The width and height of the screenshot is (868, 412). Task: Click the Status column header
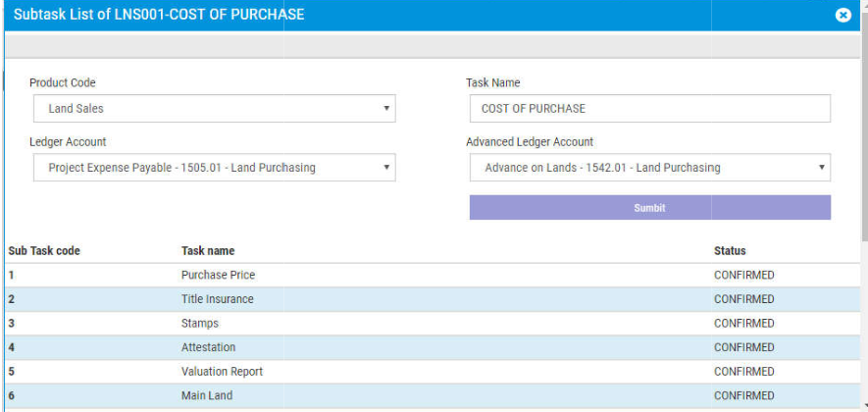click(730, 251)
